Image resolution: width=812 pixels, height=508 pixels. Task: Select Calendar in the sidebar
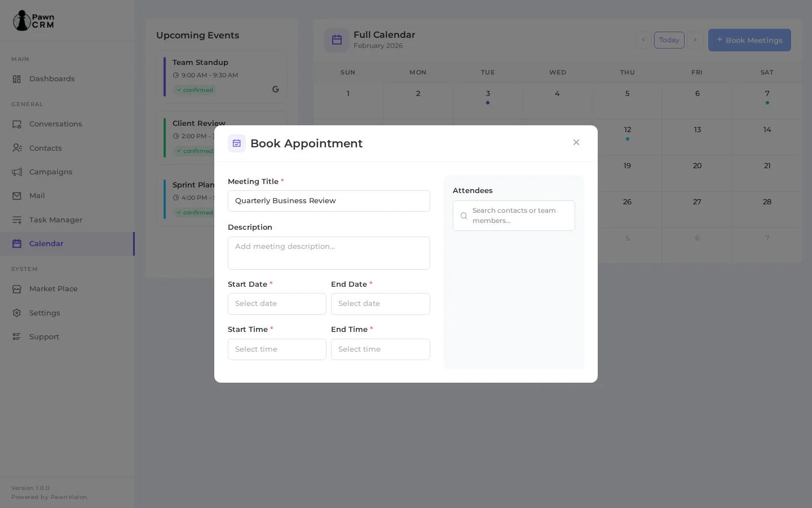coord(46,243)
